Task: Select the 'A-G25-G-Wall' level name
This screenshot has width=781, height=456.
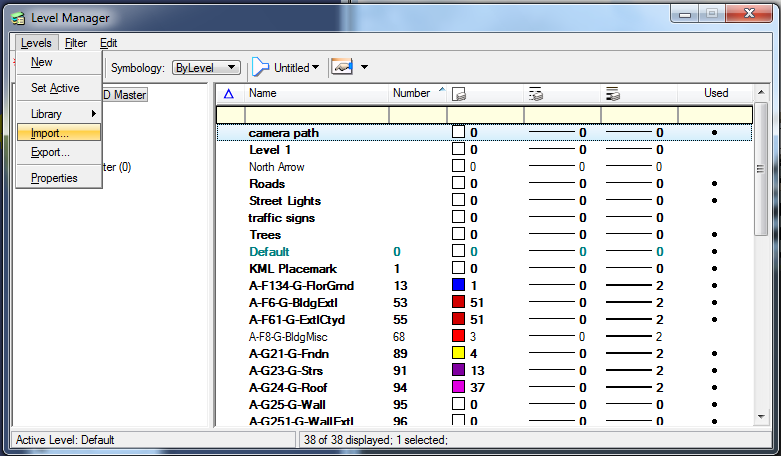Action: coord(287,405)
